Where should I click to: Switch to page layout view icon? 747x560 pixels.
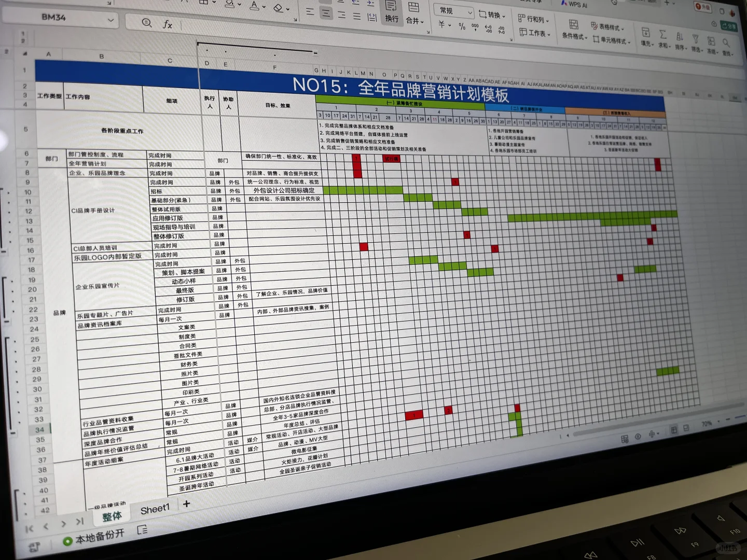[686, 428]
